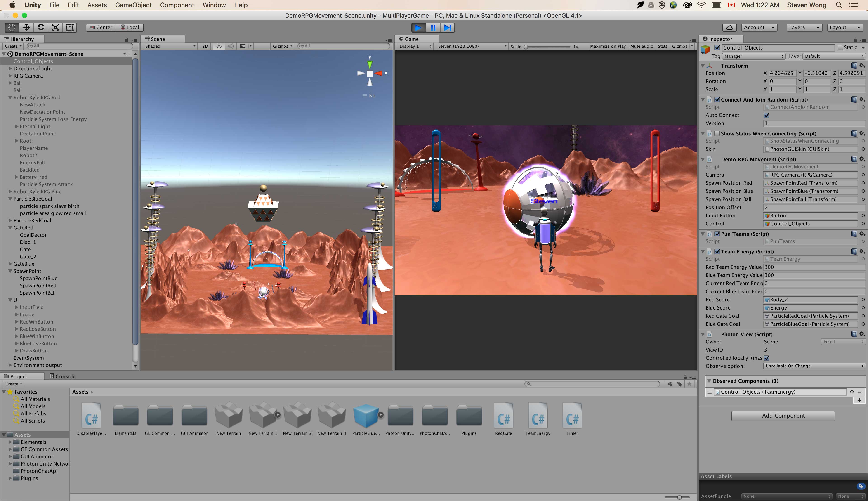The image size is (868, 501).
Task: Select the Rect Transform tool
Action: [70, 28]
